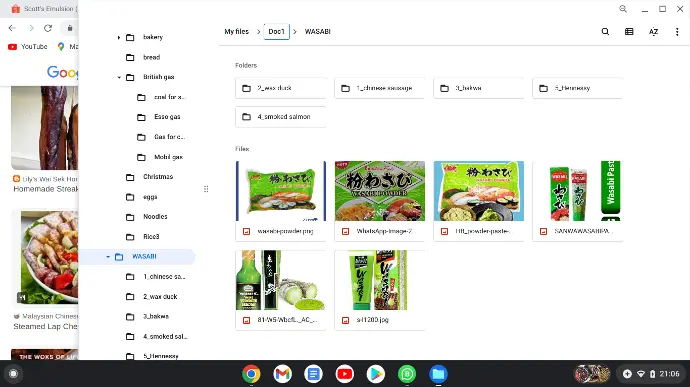Viewport: 690px width, 387px height.
Task: Open Play Store shelf icon
Action: pyautogui.click(x=375, y=374)
